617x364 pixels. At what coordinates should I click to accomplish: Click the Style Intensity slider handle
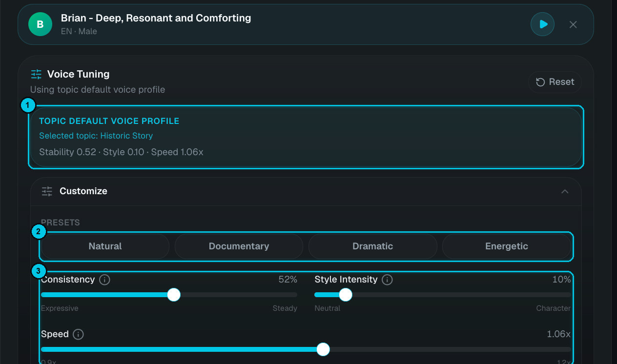pyautogui.click(x=346, y=295)
